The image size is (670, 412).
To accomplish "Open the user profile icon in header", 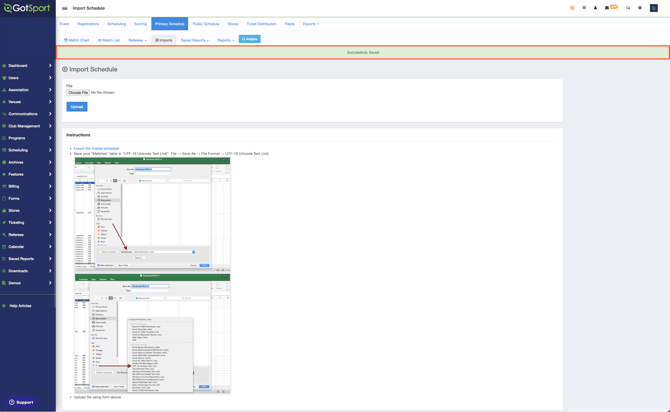I will (595, 8).
